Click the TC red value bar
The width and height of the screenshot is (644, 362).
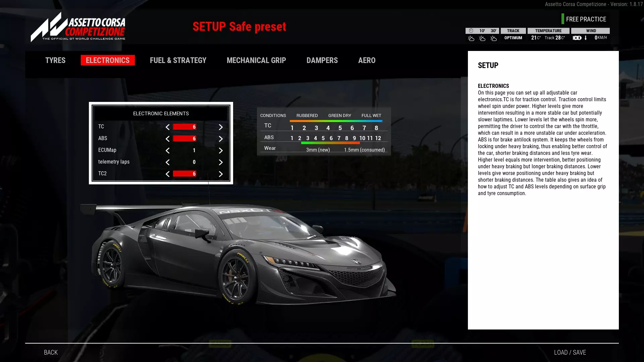click(184, 127)
